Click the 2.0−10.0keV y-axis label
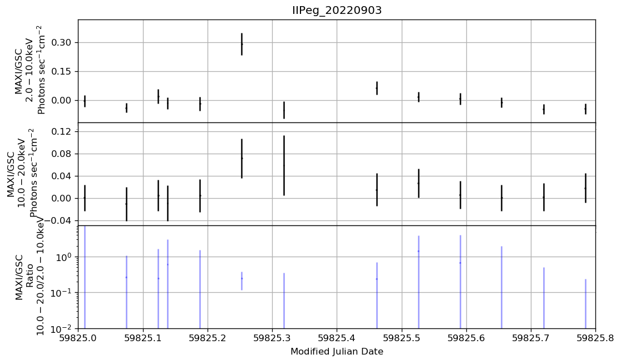The width and height of the screenshot is (621, 364). (x=30, y=71)
